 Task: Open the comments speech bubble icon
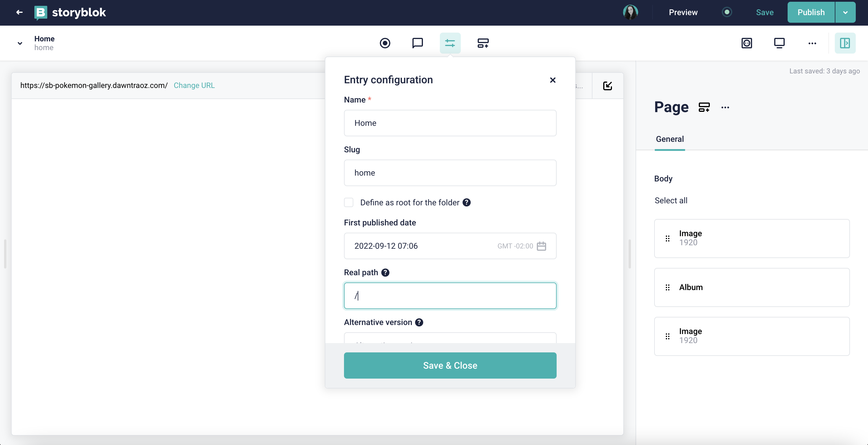tap(417, 43)
